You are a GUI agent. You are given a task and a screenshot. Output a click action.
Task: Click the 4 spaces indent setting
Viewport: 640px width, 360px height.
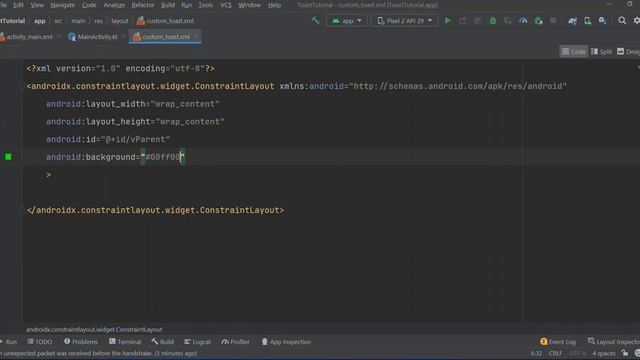pyautogui.click(x=604, y=353)
